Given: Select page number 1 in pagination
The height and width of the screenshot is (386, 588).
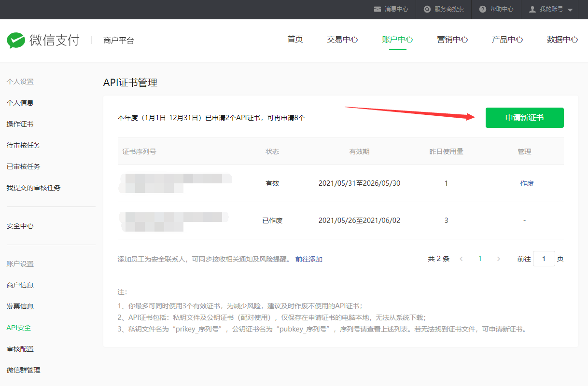Looking at the screenshot, I should point(480,259).
